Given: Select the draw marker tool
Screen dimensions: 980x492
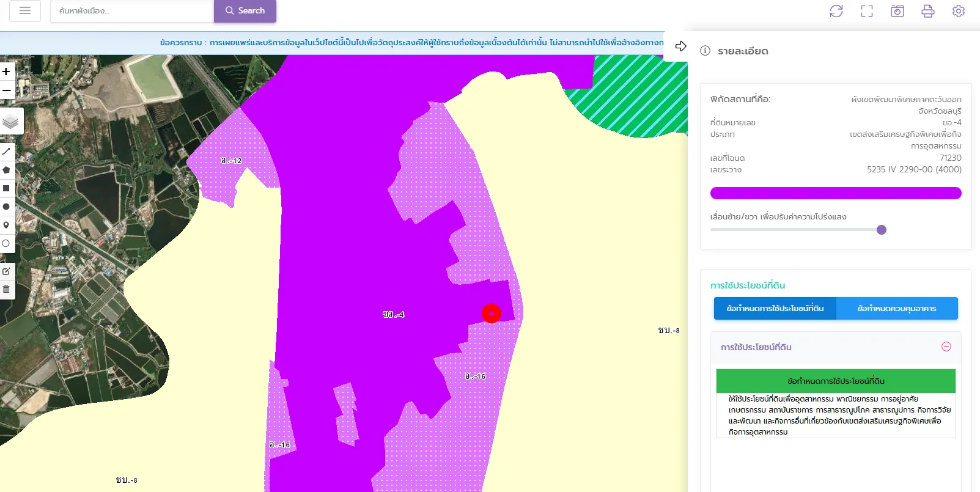Looking at the screenshot, I should (7, 225).
